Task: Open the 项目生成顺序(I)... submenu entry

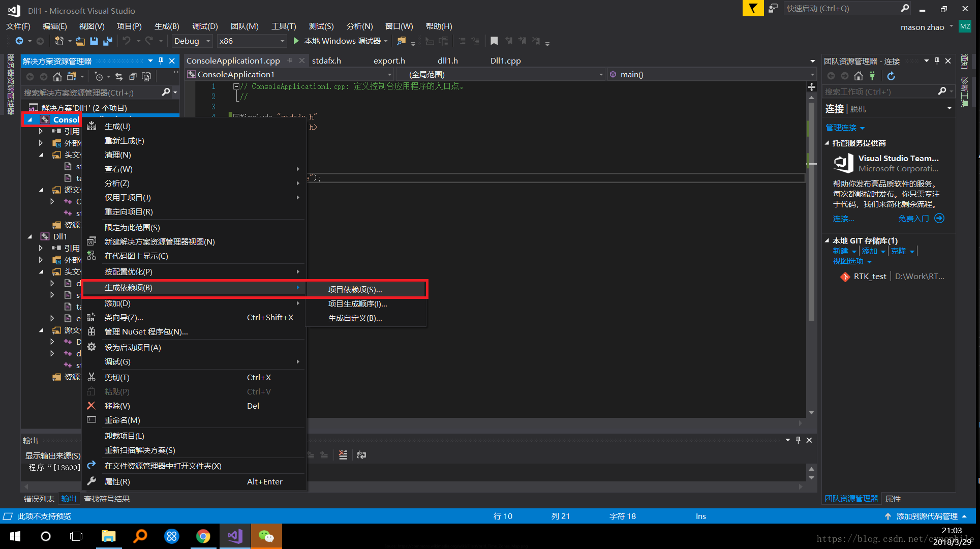Action: [366, 303]
